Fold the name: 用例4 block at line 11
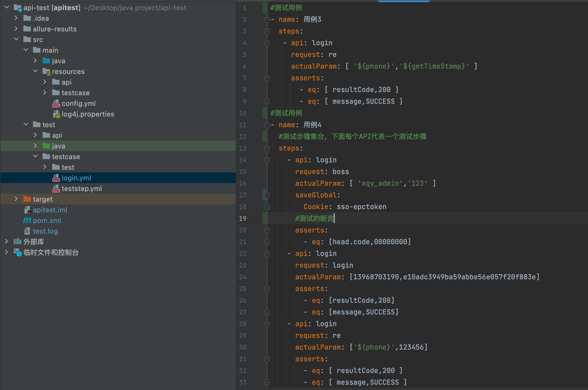The height and width of the screenshot is (390, 588). click(x=267, y=125)
